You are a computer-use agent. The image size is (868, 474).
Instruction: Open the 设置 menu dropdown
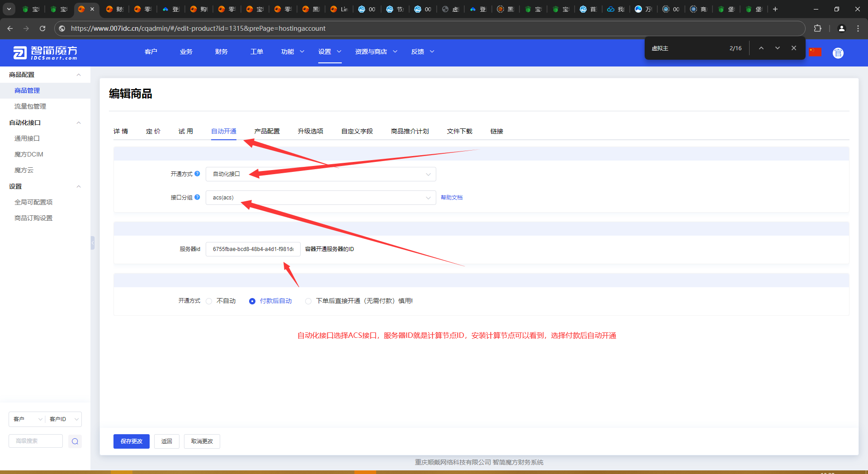coord(330,52)
